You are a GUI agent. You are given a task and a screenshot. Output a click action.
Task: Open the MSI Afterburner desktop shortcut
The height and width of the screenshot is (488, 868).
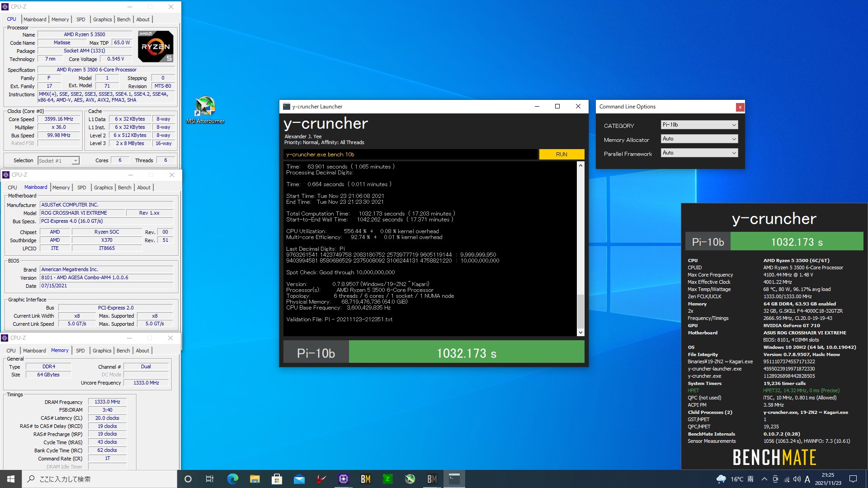(x=205, y=110)
